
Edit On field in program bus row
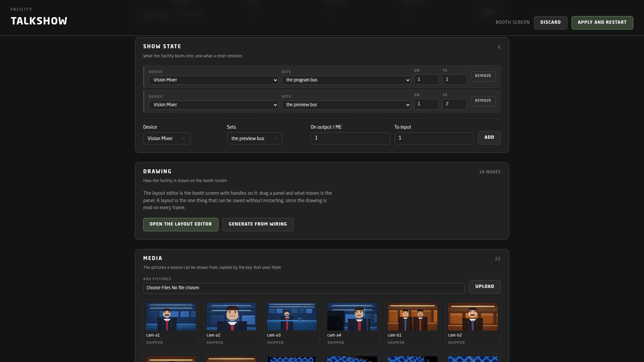tap(426, 79)
